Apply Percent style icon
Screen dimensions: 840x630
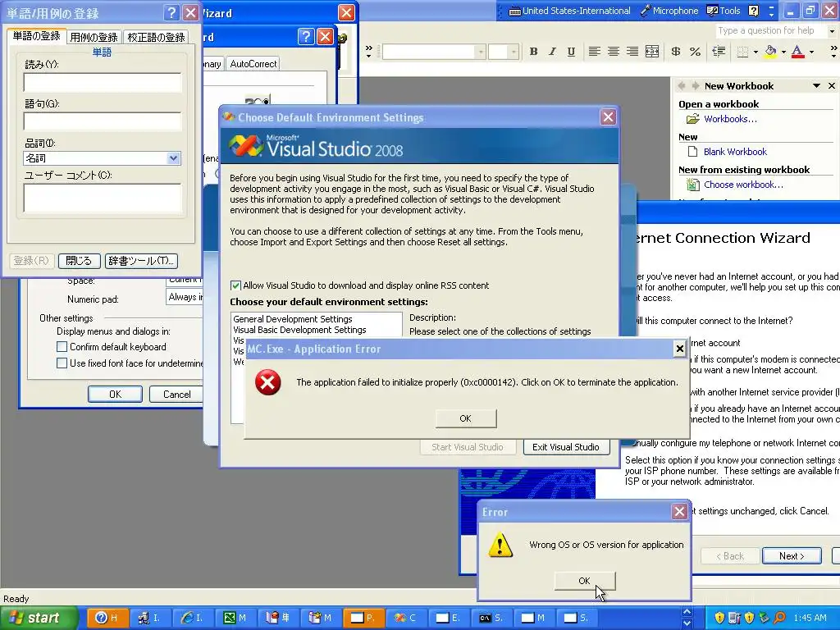[695, 52]
